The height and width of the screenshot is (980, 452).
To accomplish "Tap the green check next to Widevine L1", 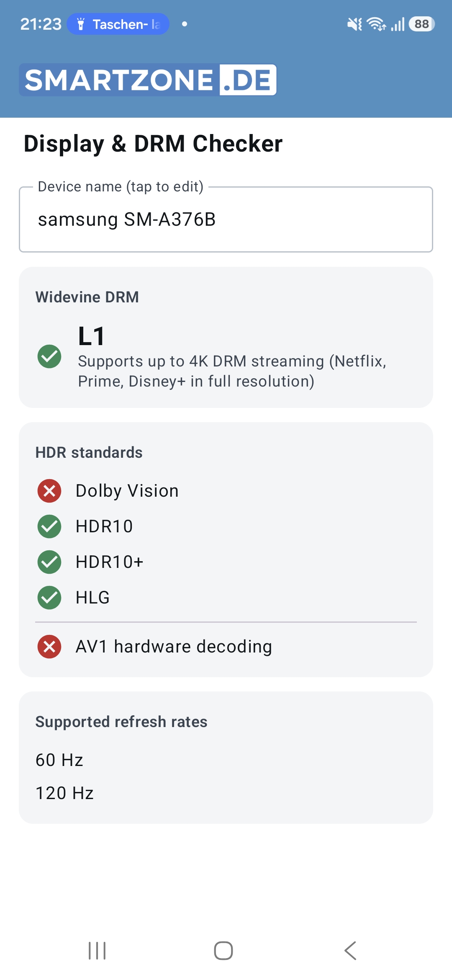I will click(x=49, y=356).
